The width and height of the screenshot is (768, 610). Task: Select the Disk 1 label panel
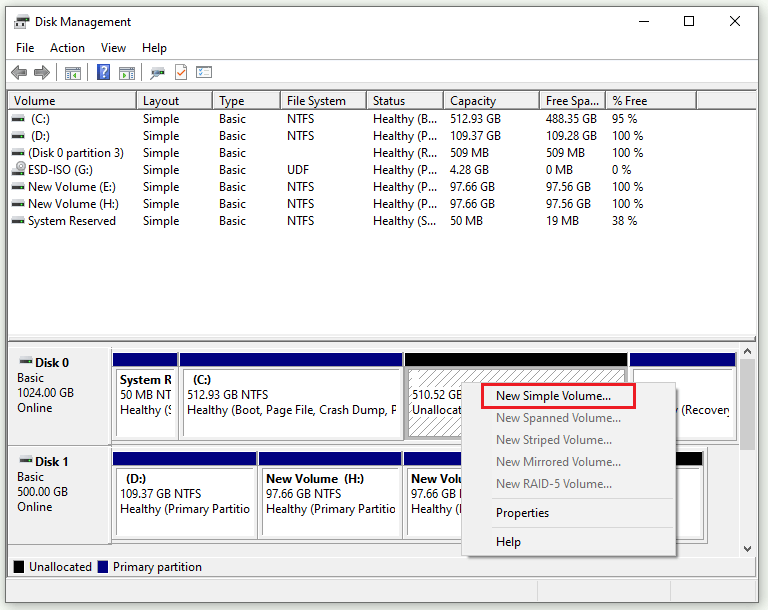[x=59, y=494]
